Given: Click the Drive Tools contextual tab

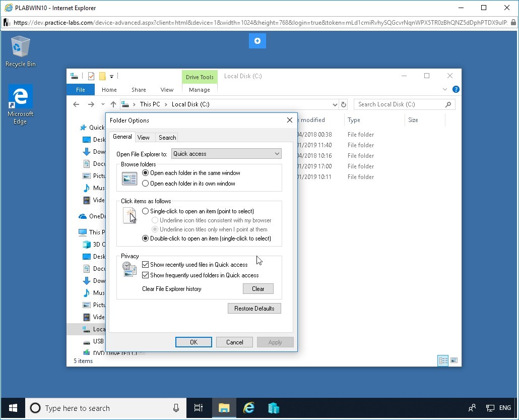Looking at the screenshot, I should [x=200, y=77].
